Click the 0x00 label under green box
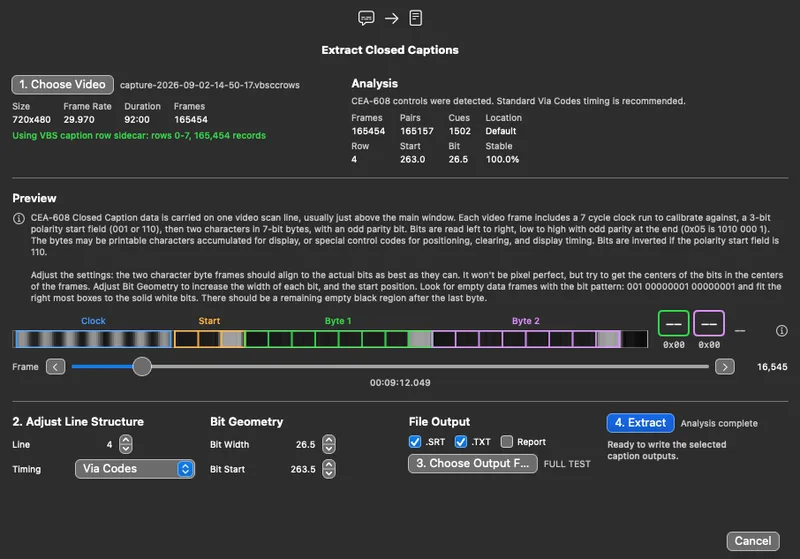 (673, 345)
